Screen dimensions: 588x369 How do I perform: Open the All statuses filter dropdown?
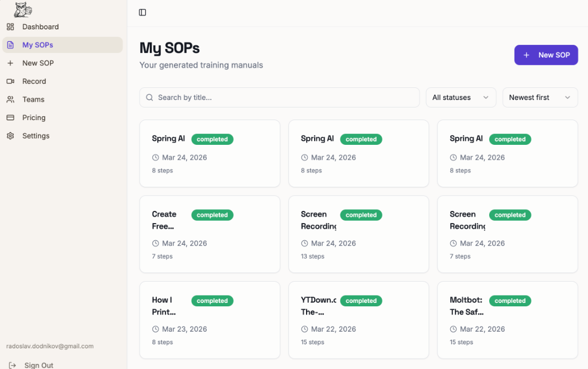(461, 97)
